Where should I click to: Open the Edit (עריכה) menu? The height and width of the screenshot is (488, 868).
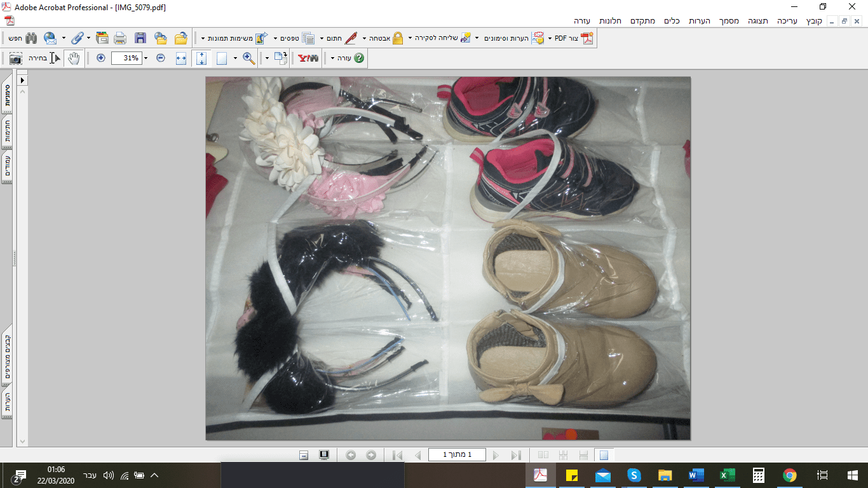coord(788,21)
